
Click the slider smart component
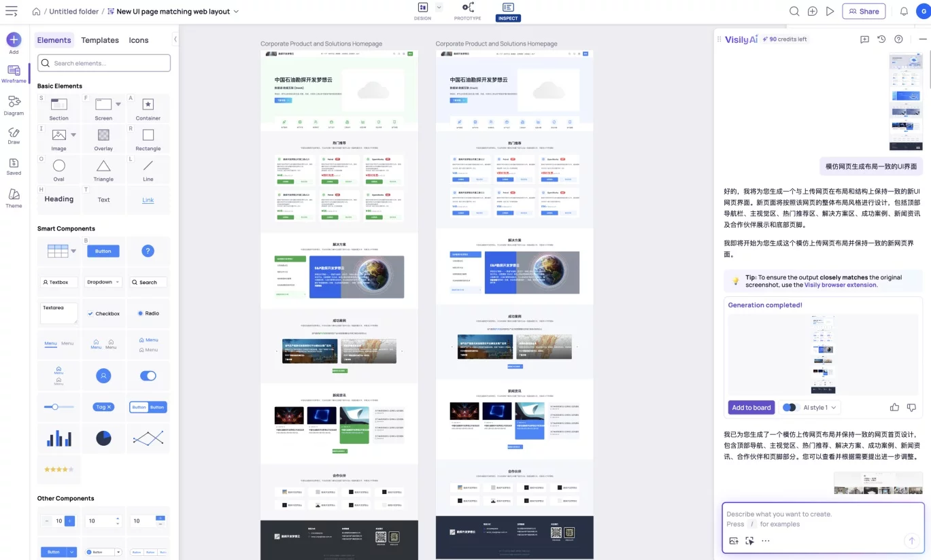[x=58, y=407]
